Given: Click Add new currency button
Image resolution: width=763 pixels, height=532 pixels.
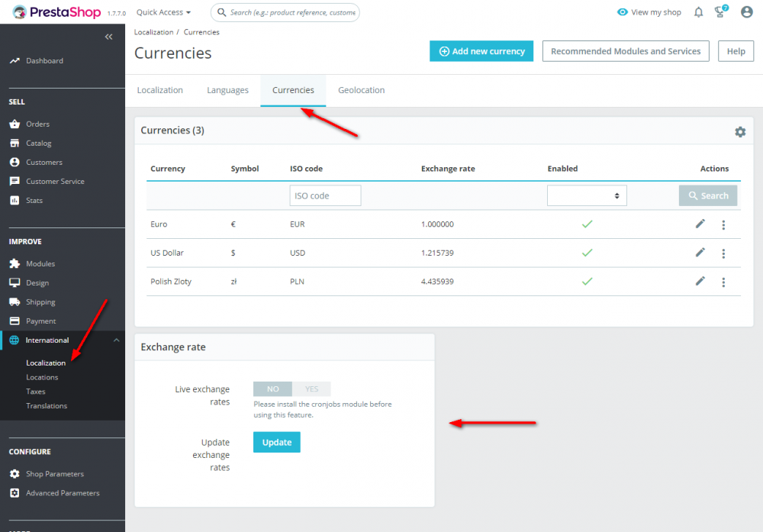Looking at the screenshot, I should click(481, 51).
